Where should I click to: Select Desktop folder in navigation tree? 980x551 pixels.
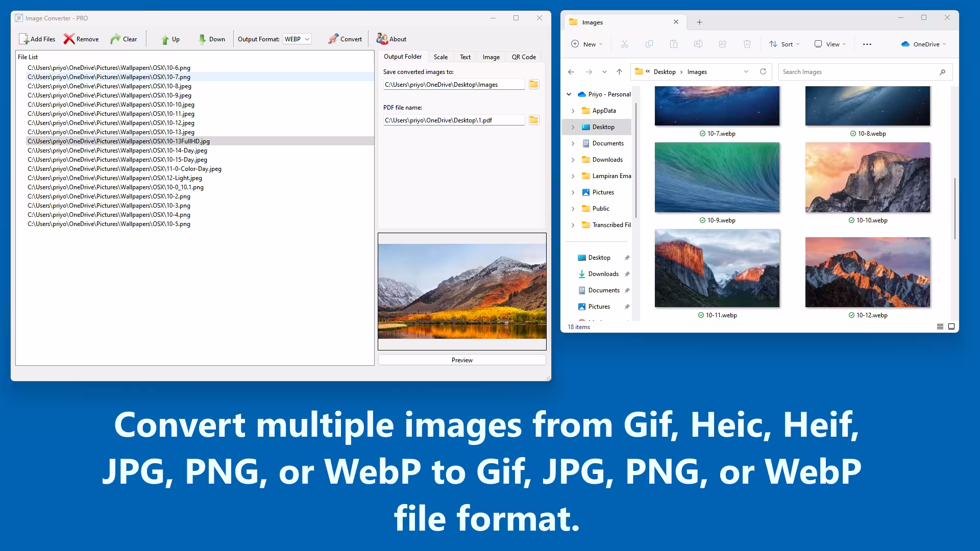[x=597, y=127]
